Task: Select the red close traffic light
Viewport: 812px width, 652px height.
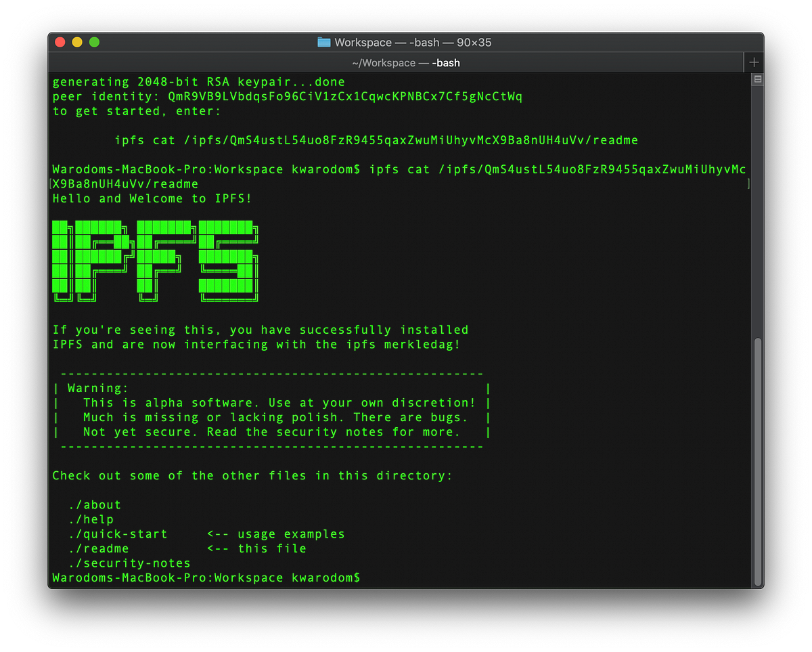Action: coord(60,41)
